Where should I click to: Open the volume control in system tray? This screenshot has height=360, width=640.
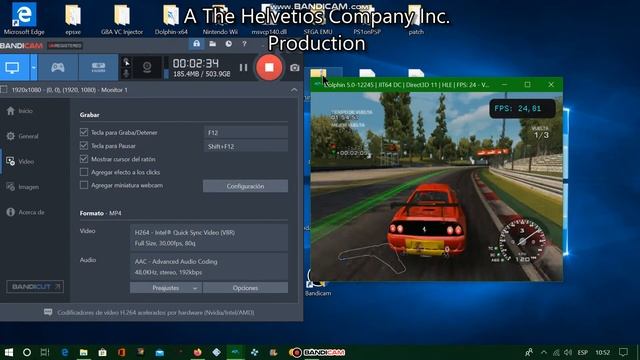(x=568, y=352)
